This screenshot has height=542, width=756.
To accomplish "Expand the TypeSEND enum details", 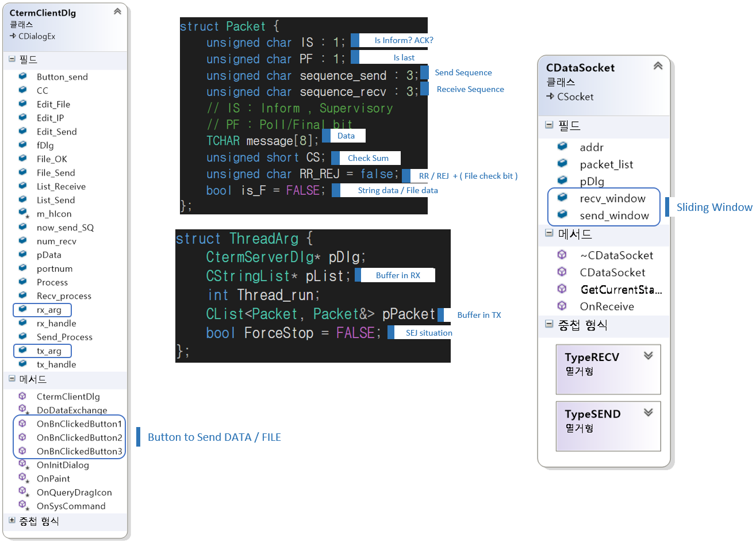I will coord(648,412).
